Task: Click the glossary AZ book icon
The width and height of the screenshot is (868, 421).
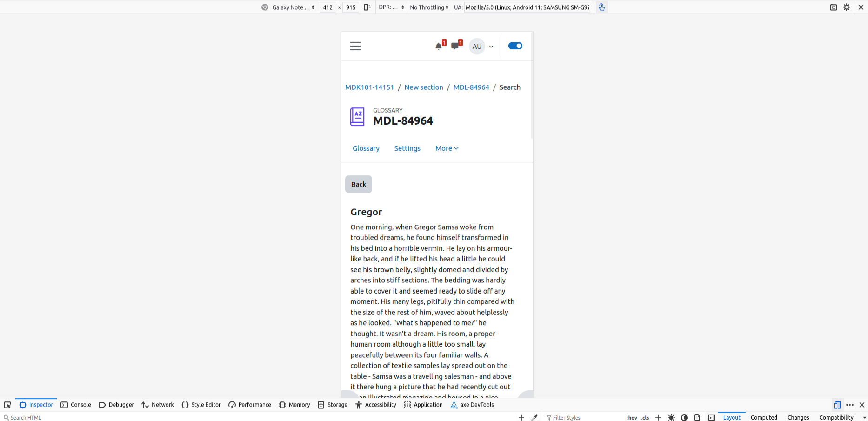Action: [x=357, y=116]
